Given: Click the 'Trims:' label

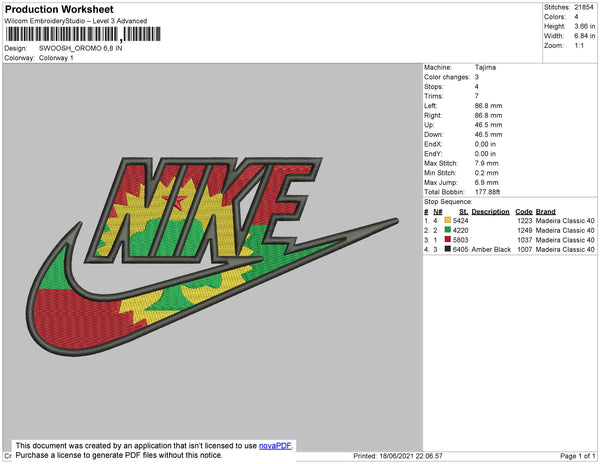Looking at the screenshot, I should [434, 96].
